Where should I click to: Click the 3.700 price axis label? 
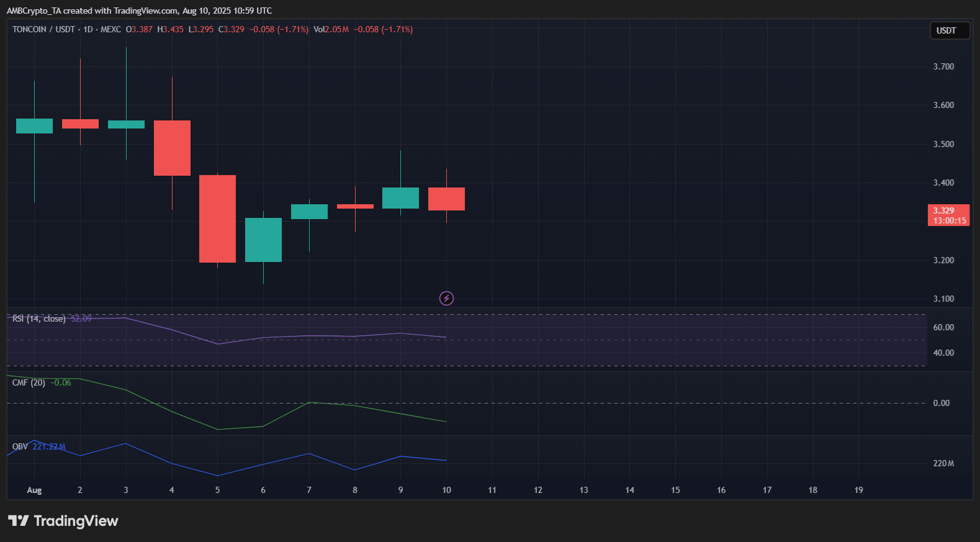943,66
